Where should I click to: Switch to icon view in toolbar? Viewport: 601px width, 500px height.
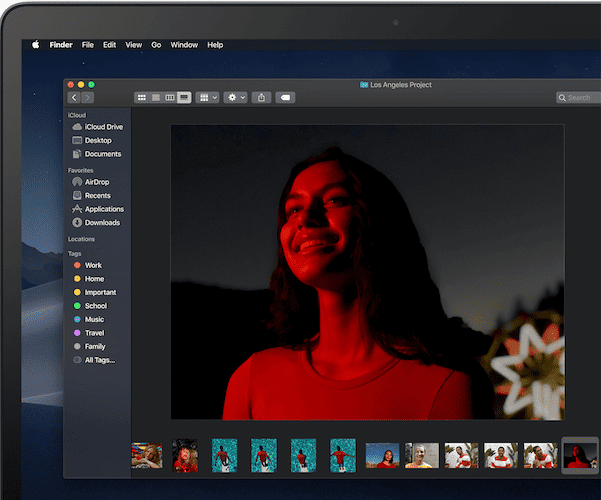tap(141, 97)
